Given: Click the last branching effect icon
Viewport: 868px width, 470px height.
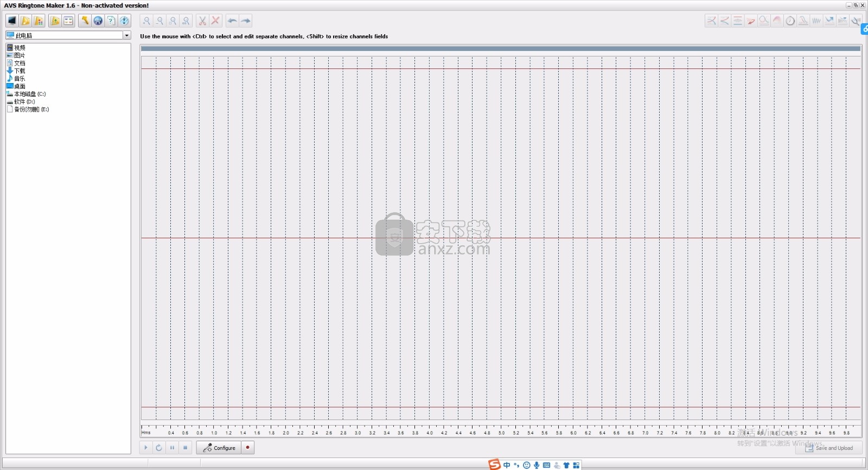Looking at the screenshot, I should [856, 21].
